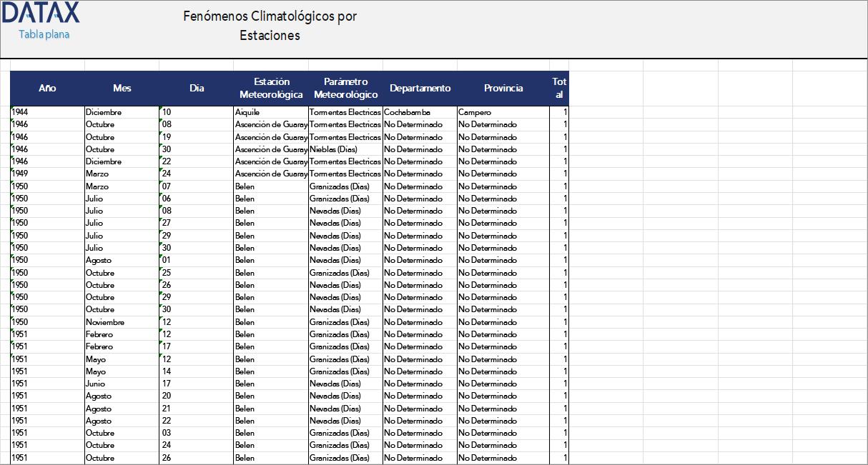The width and height of the screenshot is (868, 465).
Task: Click the Dia column header
Action: tap(197, 89)
